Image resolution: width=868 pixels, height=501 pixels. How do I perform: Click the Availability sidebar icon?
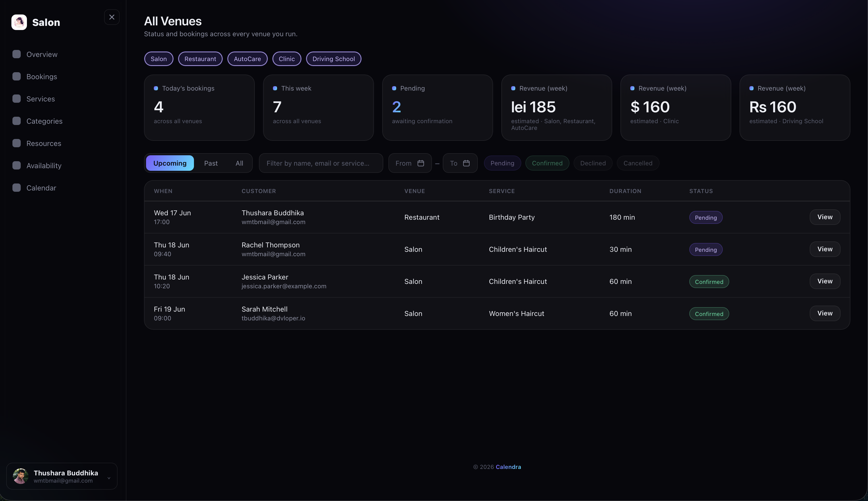[17, 166]
